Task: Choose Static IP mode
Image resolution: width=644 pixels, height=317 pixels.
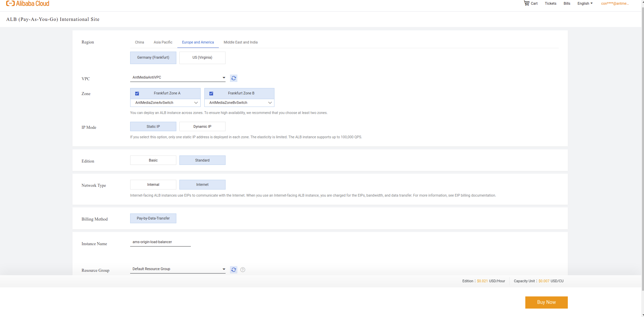Action: point(153,126)
